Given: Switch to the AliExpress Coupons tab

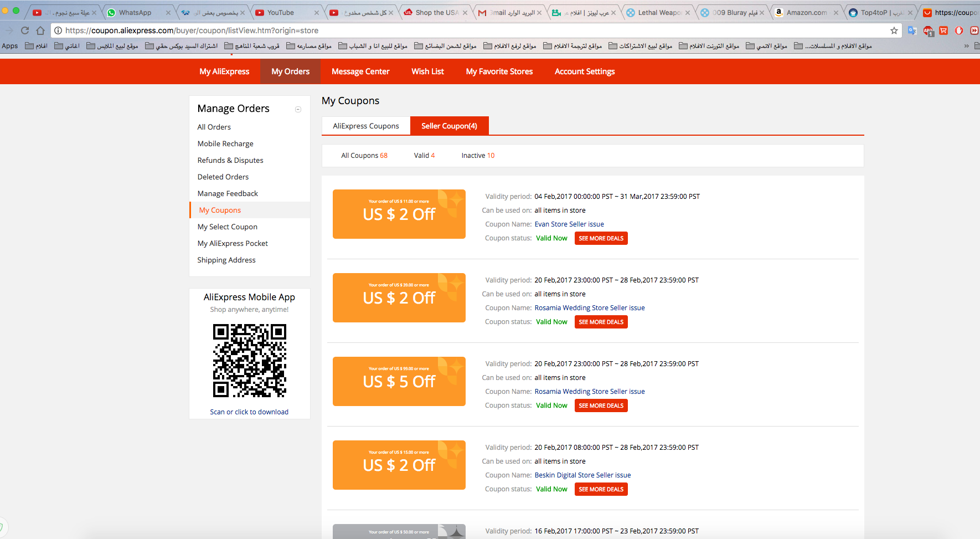Looking at the screenshot, I should tap(365, 126).
